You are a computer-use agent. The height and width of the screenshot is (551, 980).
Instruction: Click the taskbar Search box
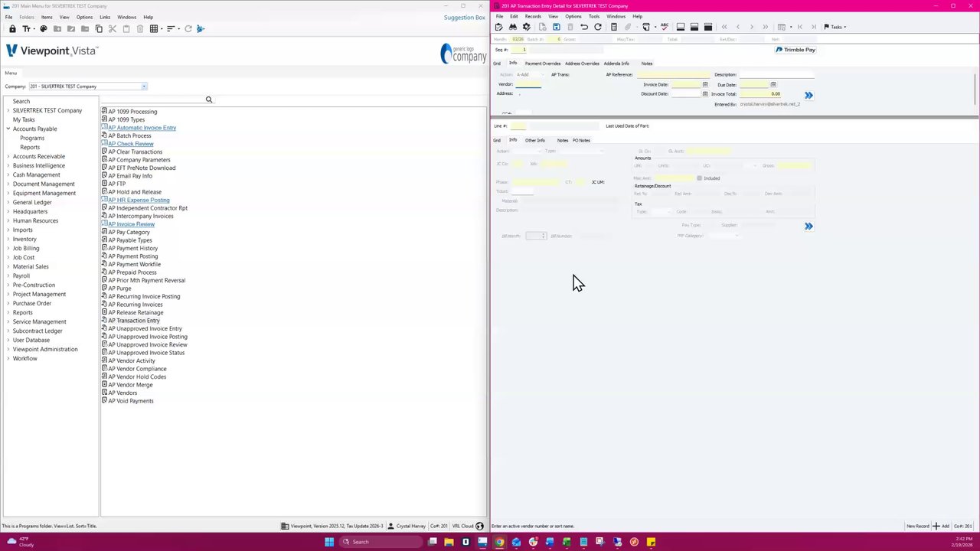pos(379,542)
